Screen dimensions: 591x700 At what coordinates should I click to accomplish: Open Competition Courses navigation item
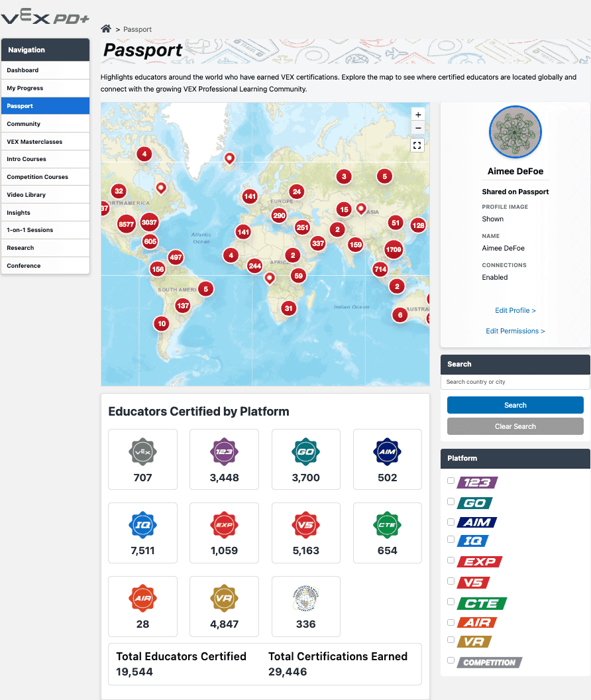click(x=45, y=177)
